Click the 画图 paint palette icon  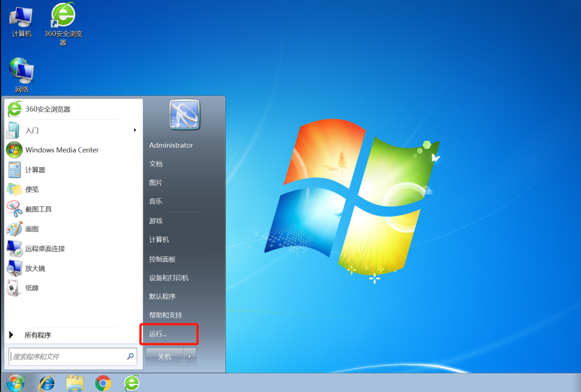click(14, 229)
